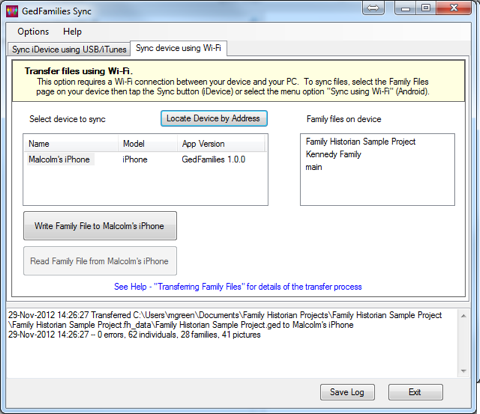Click Write Family File to Malcolm's iPhone

click(100, 226)
